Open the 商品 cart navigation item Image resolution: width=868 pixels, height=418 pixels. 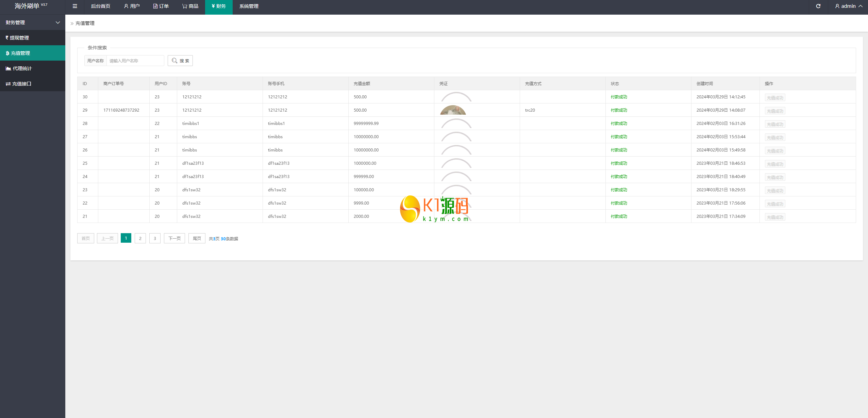click(x=190, y=6)
